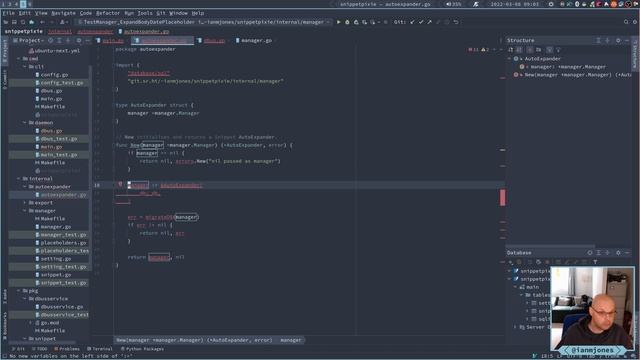Collapse the pkg folder
This screenshot has width=640, height=360.
[19, 291]
